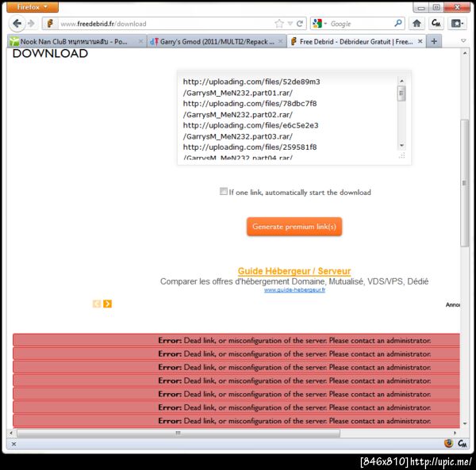Image resolution: width=476 pixels, height=470 pixels.
Task: Click the next ad arrow
Action: 107,304
